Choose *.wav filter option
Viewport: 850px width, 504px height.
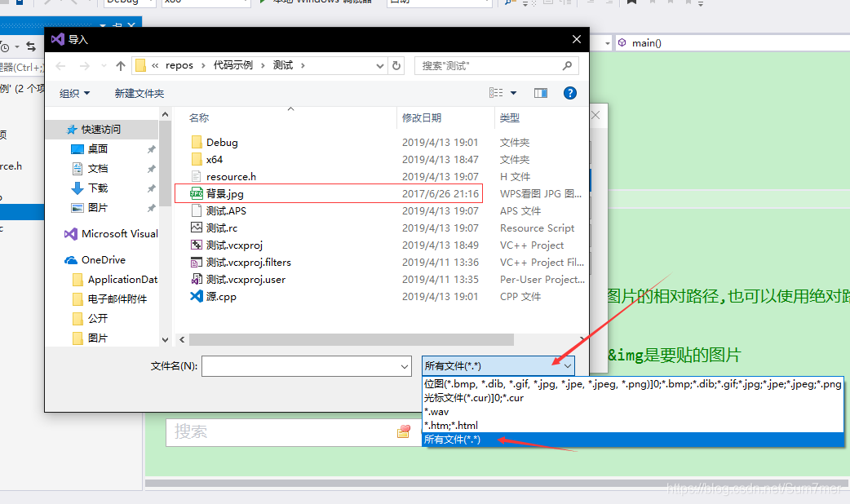[x=633, y=412]
